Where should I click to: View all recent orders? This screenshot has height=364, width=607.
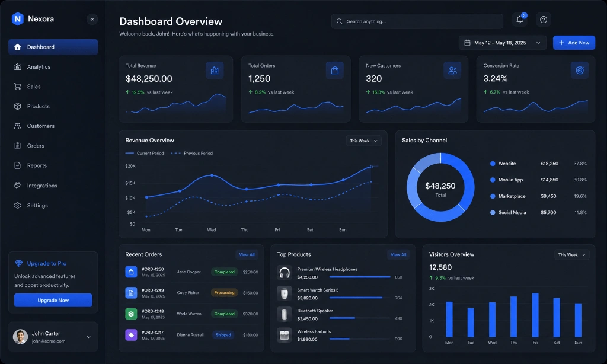click(x=247, y=255)
